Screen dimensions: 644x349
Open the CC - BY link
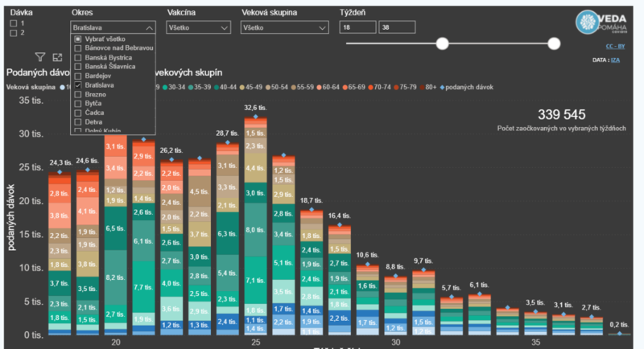pyautogui.click(x=615, y=47)
